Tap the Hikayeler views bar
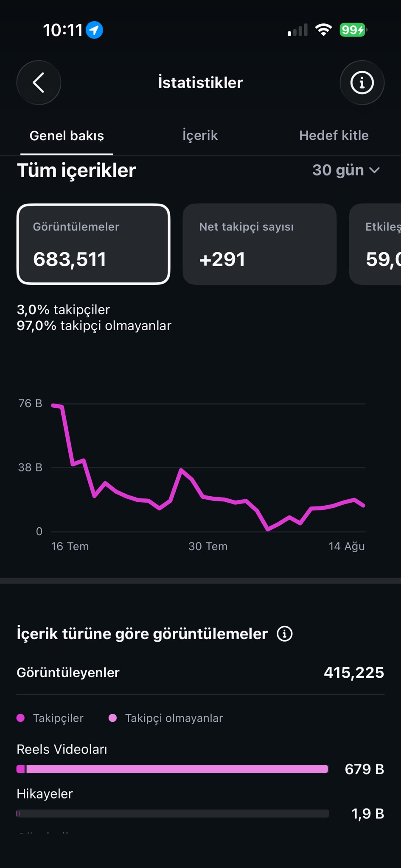Viewport: 401px width, 868px height. tap(173, 813)
